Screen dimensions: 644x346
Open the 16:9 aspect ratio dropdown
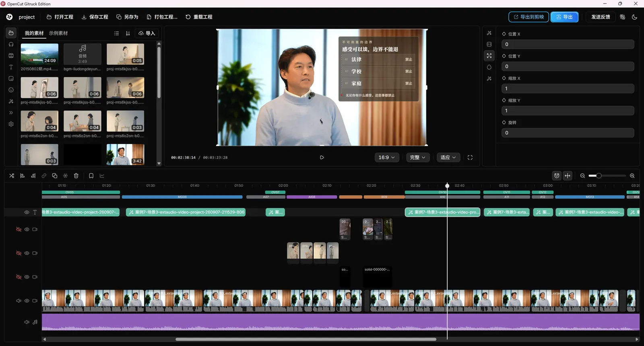tap(386, 157)
